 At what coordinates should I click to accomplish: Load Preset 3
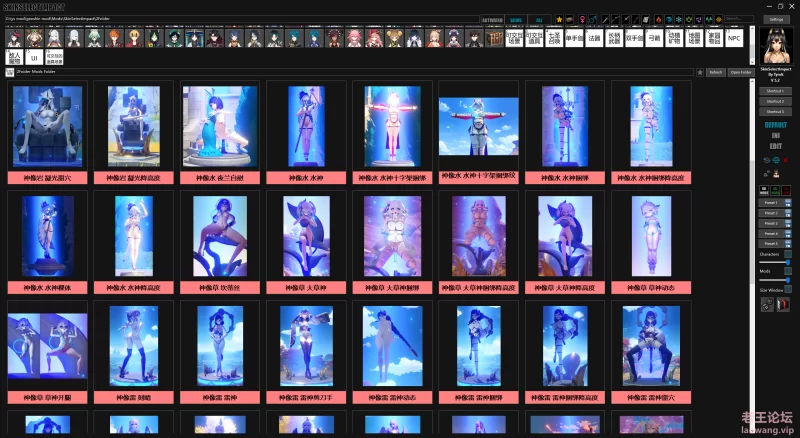(x=771, y=223)
